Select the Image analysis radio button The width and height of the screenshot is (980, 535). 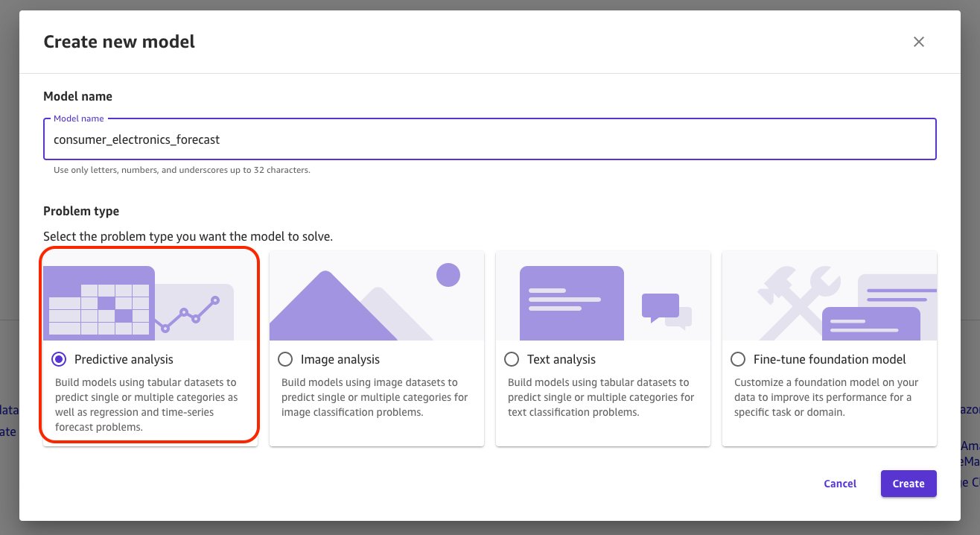[284, 359]
